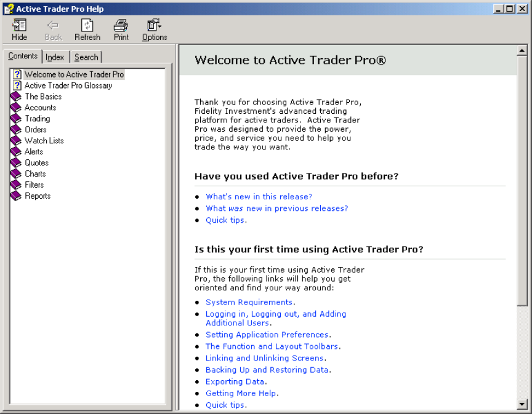
Task: Click the purple book icon for The Basics
Action: tap(16, 97)
